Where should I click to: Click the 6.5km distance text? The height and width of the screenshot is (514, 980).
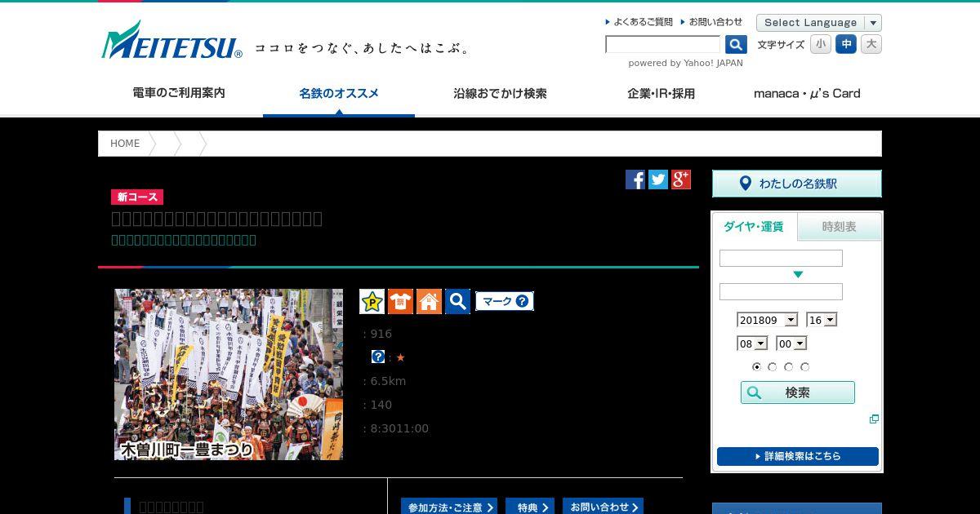pyautogui.click(x=388, y=381)
